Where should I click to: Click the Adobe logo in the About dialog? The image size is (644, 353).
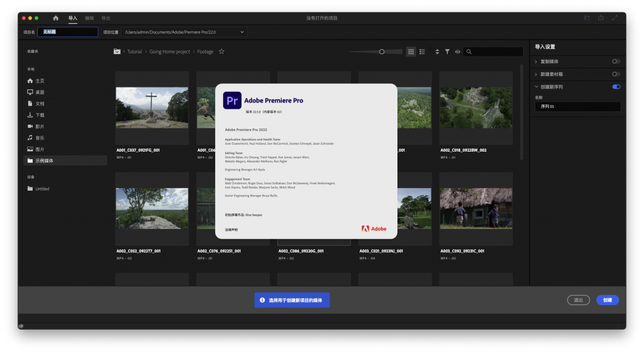click(374, 229)
